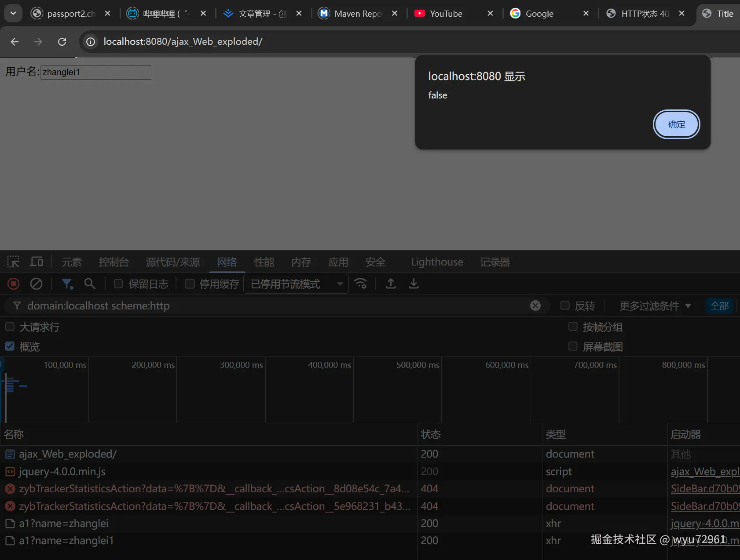The image size is (740, 560).
Task: Click the stop recording network log icon
Action: click(14, 284)
